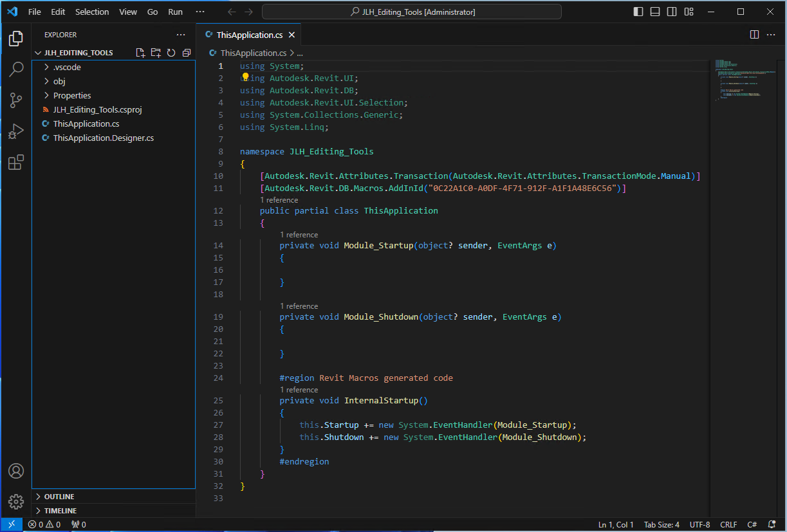The height and width of the screenshot is (532, 787).
Task: Expand the Properties folder
Action: 71,95
